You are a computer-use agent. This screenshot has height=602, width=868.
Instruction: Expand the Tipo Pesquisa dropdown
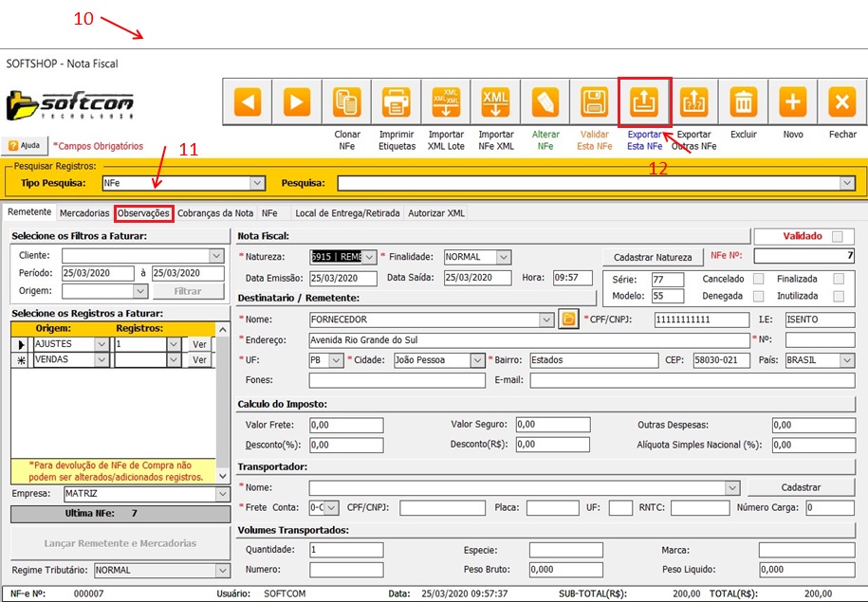coord(257,183)
